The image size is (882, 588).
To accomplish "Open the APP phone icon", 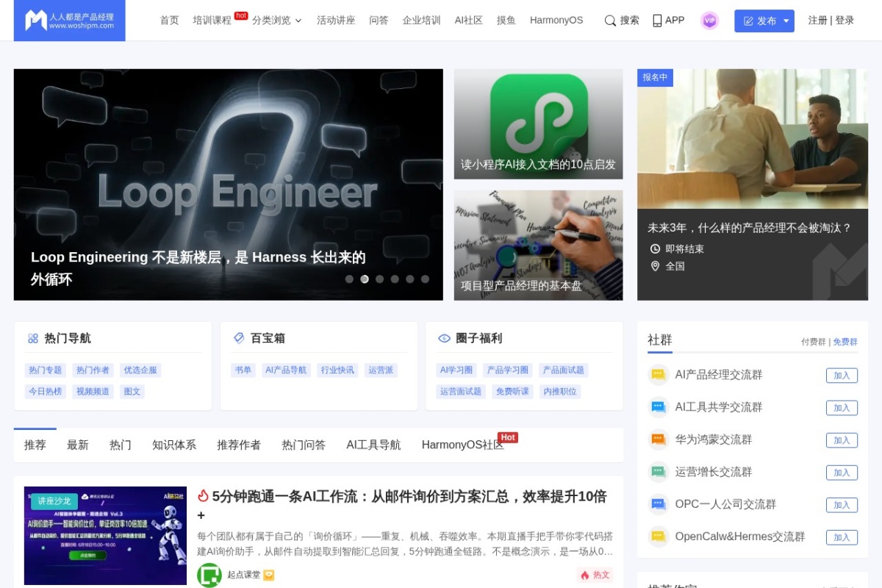I will click(x=657, y=21).
